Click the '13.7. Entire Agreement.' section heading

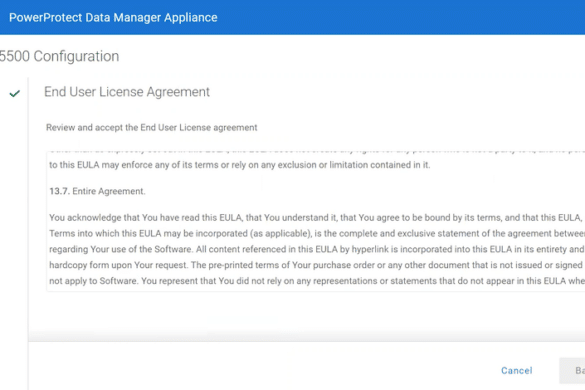97,191
